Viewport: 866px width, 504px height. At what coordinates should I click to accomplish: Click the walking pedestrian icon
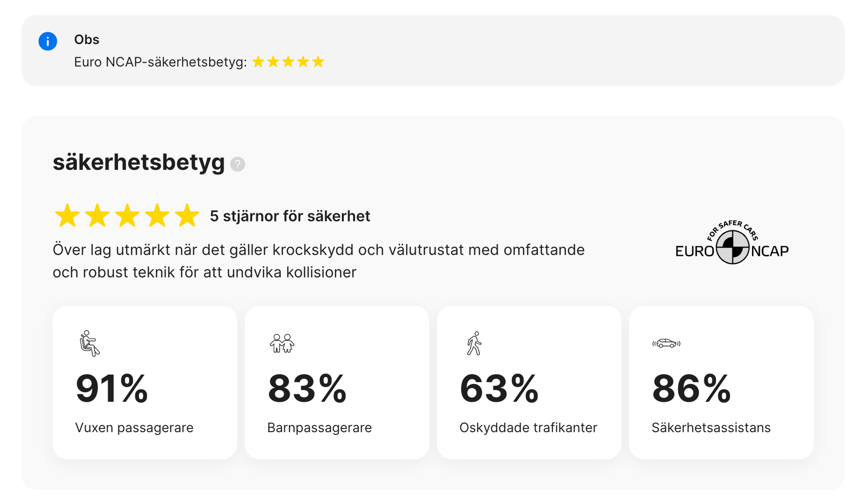click(x=474, y=343)
